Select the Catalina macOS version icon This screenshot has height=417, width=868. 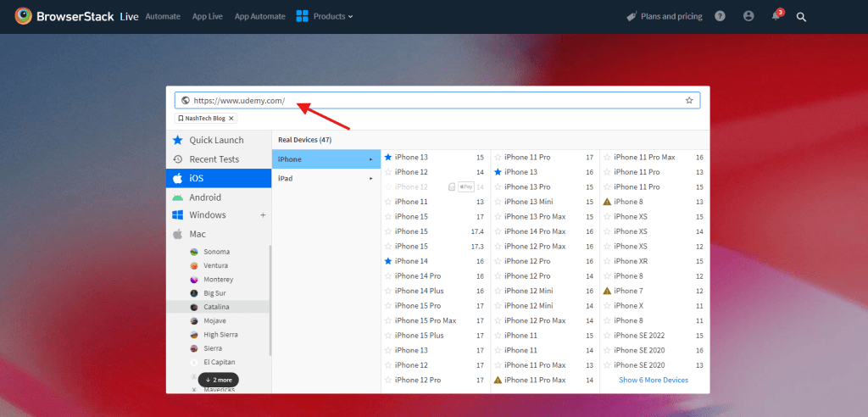click(x=195, y=306)
